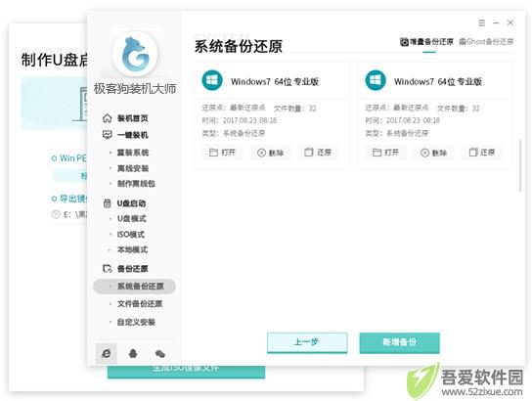The width and height of the screenshot is (532, 401).
Task: Select the U盘启动 section
Action: pos(131,203)
